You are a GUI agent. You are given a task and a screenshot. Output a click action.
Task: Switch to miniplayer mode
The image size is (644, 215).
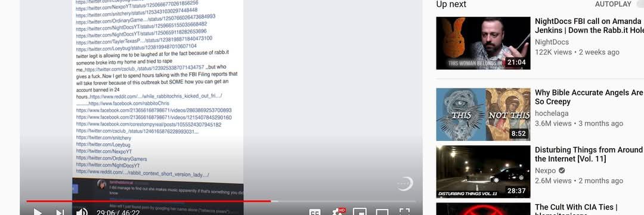point(360,213)
